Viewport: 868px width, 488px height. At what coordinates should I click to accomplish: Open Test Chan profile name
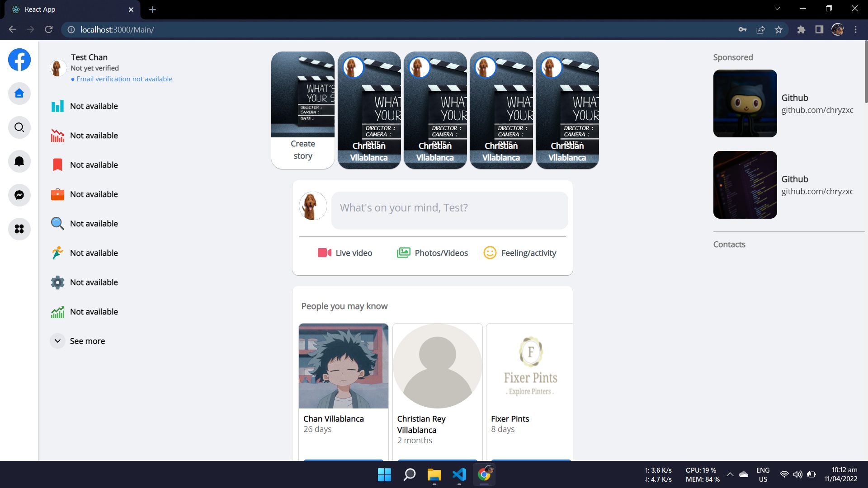coord(89,57)
